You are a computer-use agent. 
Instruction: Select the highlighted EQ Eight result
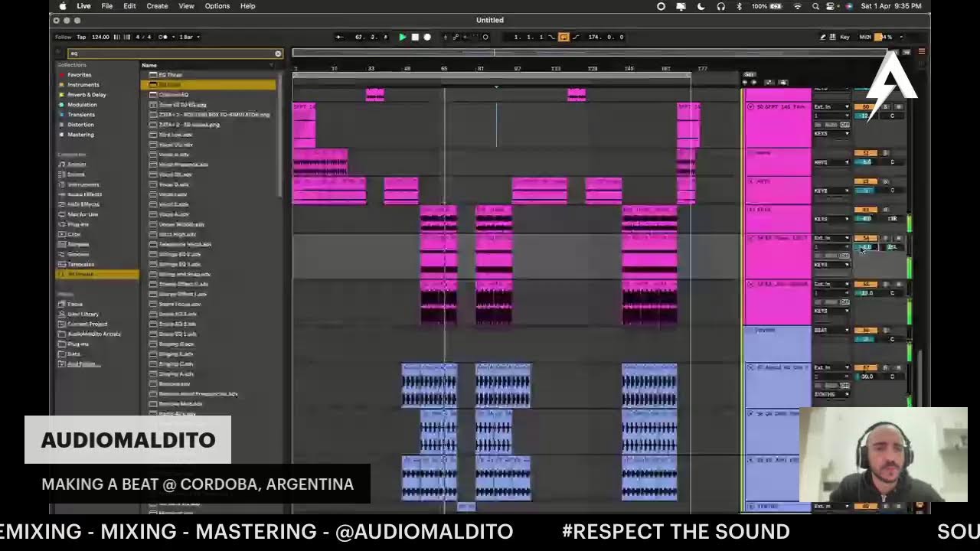[x=208, y=85]
